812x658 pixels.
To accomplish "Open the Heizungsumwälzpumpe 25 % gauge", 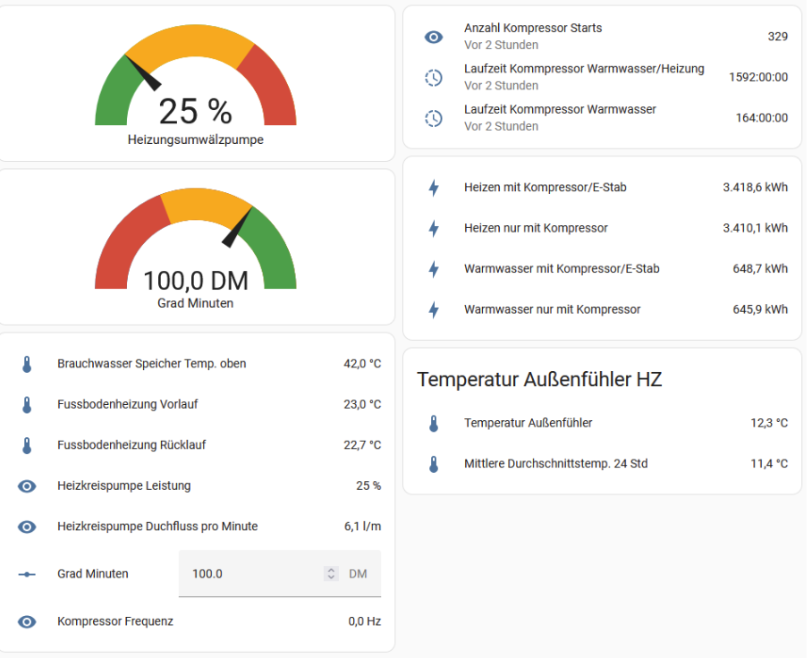I will pyautogui.click(x=196, y=84).
